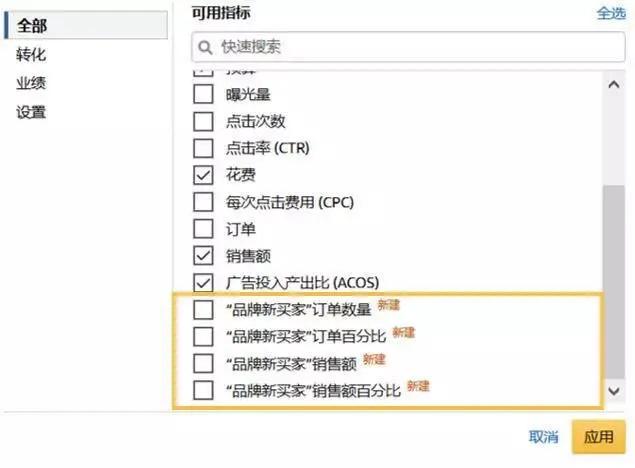635x468 pixels.
Task: Check the 曝光量 checkbox
Action: click(x=203, y=94)
